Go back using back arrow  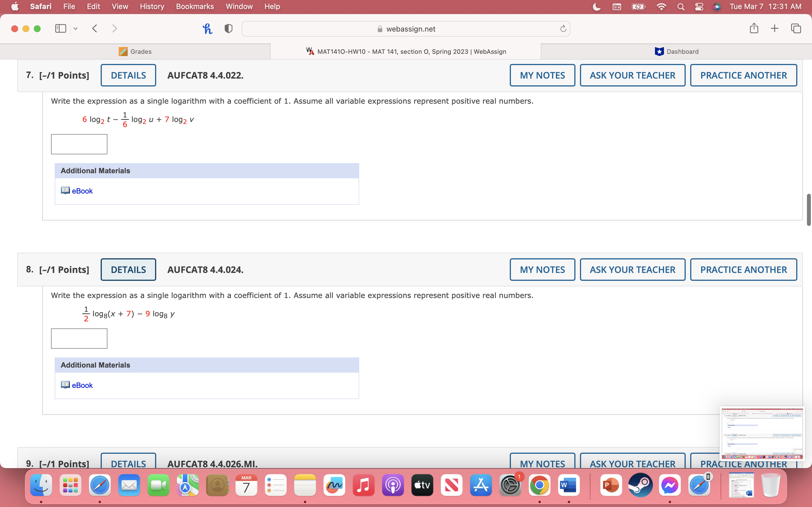tap(95, 28)
